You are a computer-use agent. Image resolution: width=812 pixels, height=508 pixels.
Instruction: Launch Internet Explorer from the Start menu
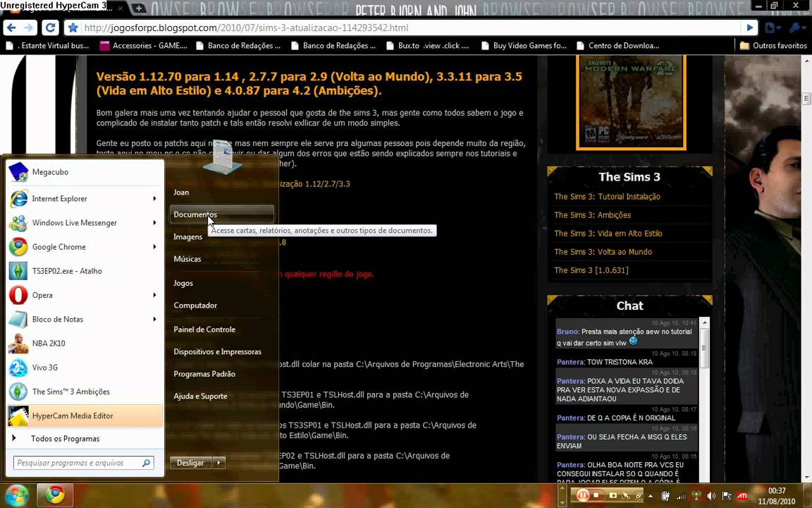click(x=85, y=198)
